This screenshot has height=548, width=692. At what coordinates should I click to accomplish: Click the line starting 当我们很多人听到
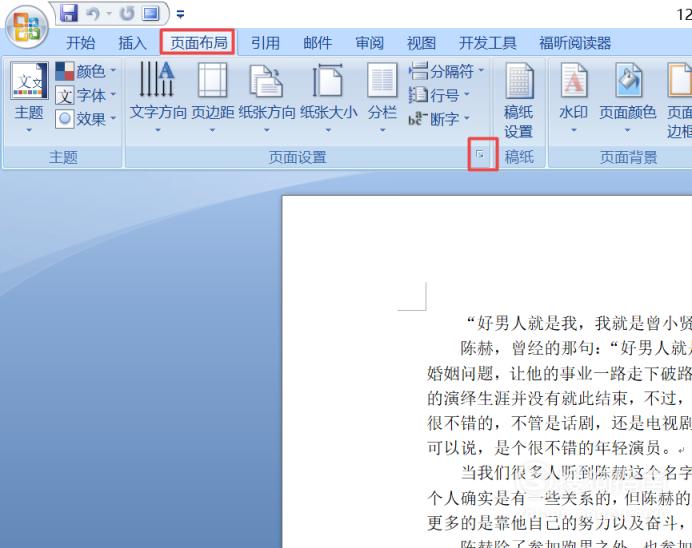coord(576,473)
